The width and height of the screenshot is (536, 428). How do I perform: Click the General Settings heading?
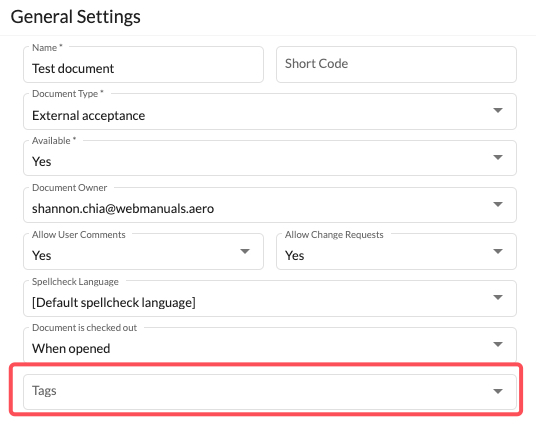76,17
